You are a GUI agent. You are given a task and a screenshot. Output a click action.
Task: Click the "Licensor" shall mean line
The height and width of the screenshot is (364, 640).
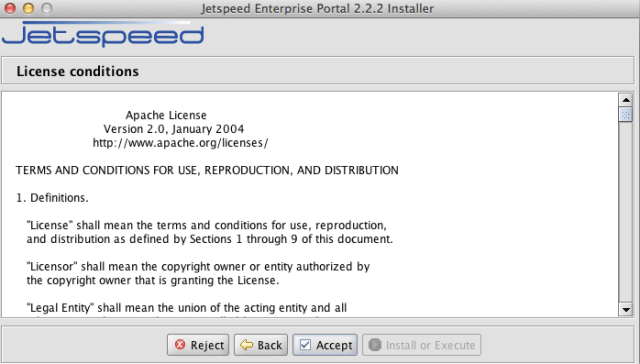(x=198, y=266)
